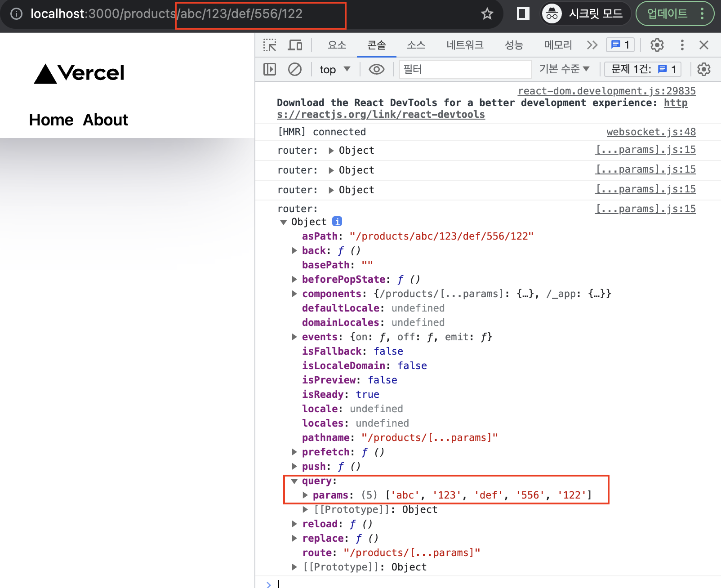This screenshot has width=721, height=588.
Task: Toggle the device toolbar icon
Action: [294, 45]
